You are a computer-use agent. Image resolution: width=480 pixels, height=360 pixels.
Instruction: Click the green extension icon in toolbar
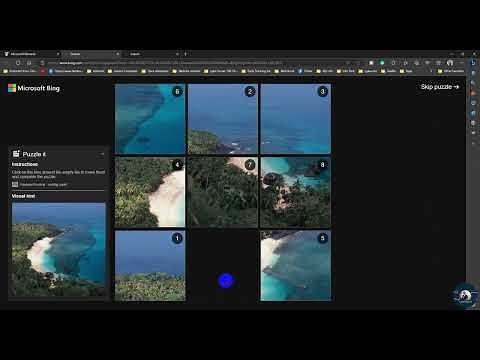382,63
